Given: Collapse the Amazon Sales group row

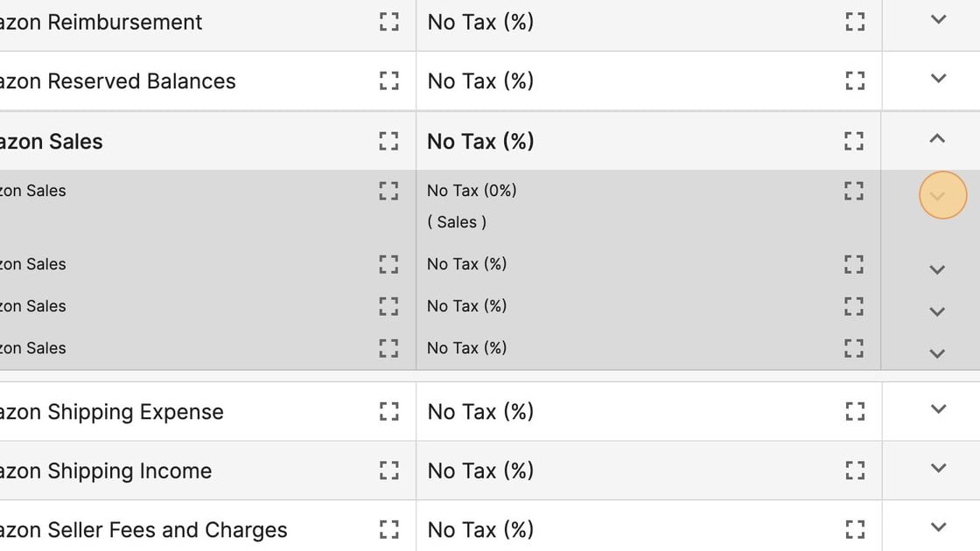Looking at the screenshot, I should point(937,138).
